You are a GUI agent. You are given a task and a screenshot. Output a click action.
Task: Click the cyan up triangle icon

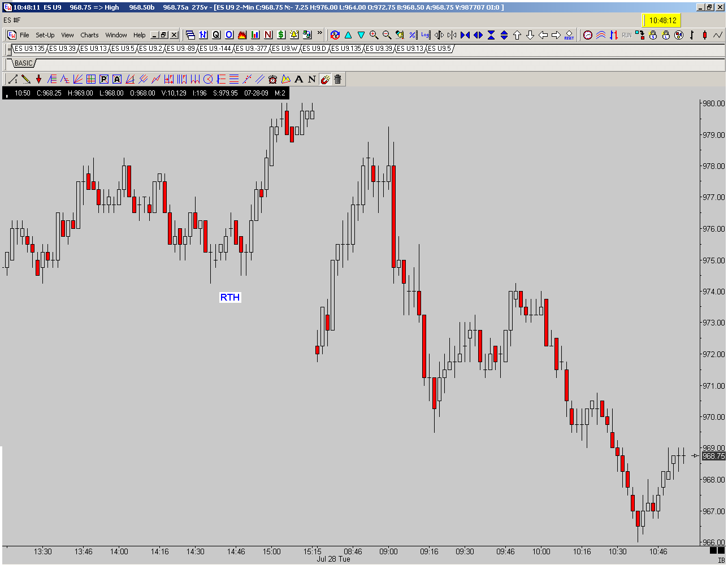pos(348,35)
